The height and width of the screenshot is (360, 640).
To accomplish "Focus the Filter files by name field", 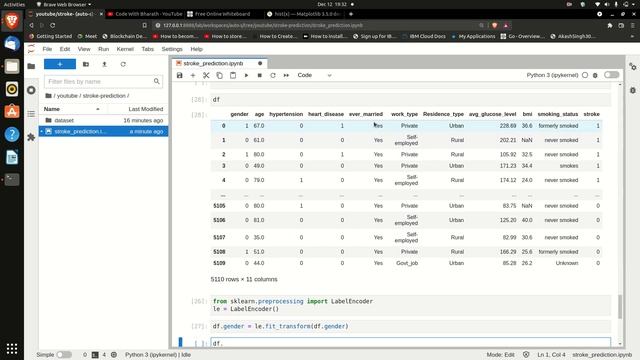I will (103, 82).
